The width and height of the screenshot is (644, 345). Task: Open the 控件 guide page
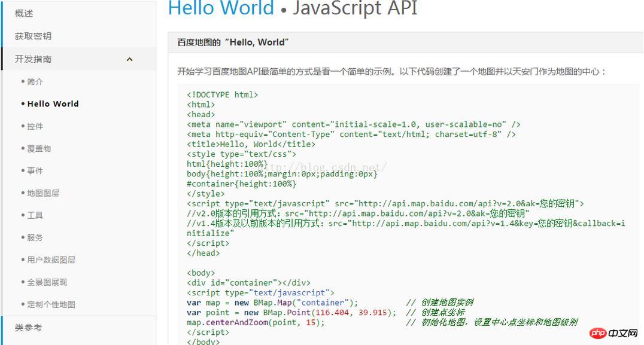(35, 126)
